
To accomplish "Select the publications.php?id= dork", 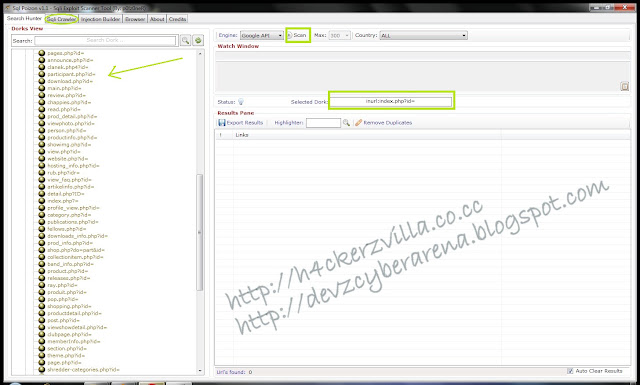I will click(73, 222).
